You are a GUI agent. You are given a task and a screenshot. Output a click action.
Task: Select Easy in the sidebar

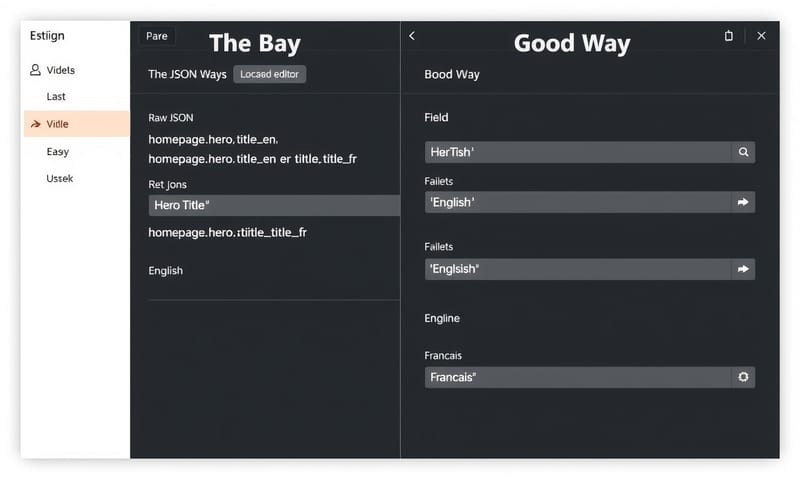pyautogui.click(x=58, y=152)
